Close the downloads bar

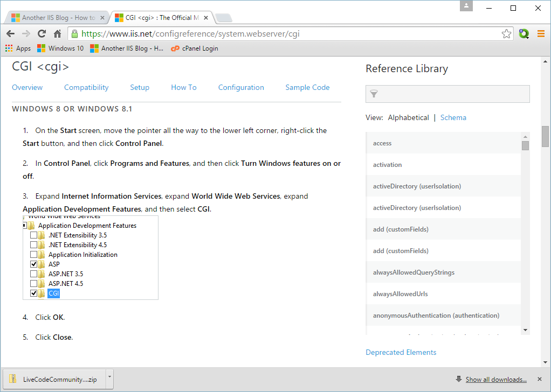pyautogui.click(x=540, y=379)
